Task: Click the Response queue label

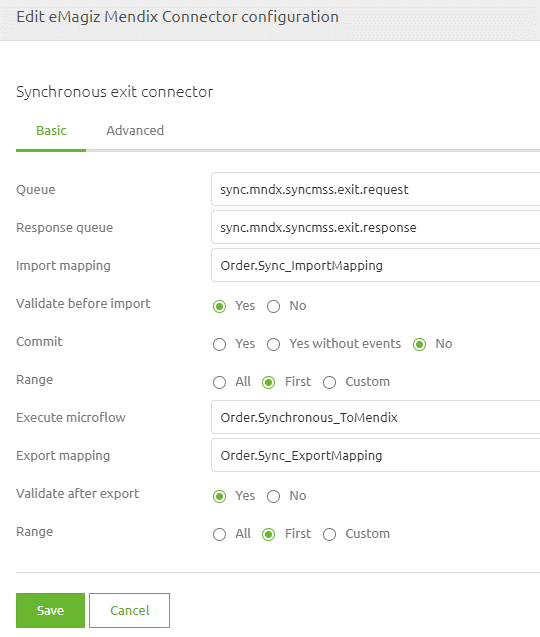Action: coord(65,228)
